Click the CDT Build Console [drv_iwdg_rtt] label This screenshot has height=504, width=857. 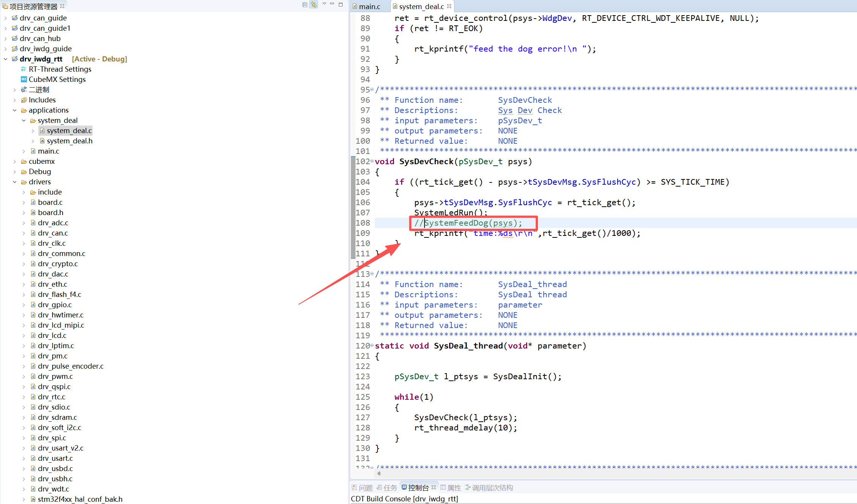404,499
